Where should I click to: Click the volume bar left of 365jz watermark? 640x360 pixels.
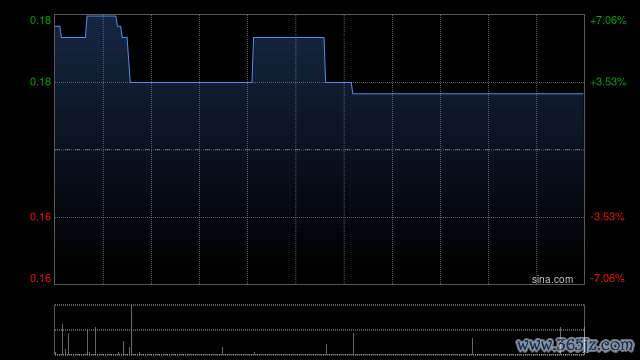[x=473, y=347]
